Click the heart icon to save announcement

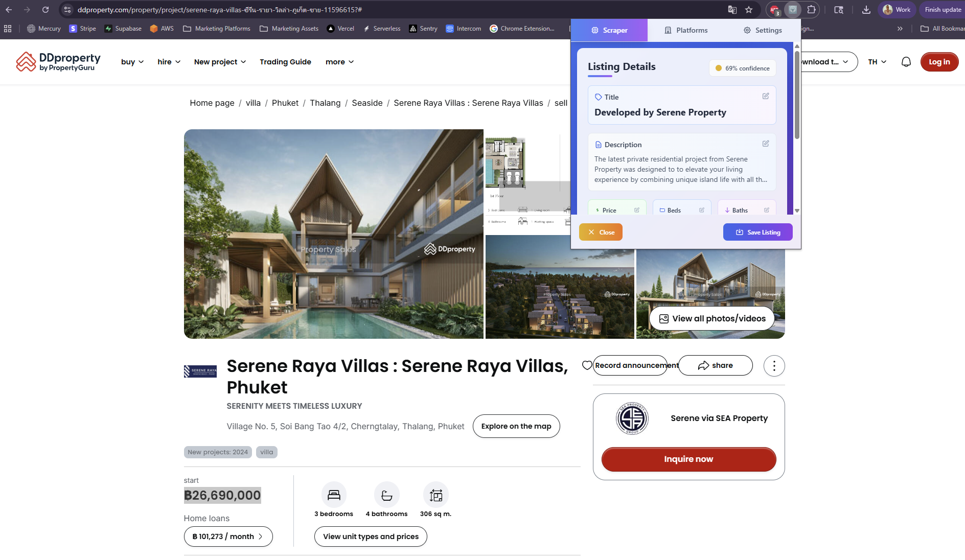click(x=587, y=365)
